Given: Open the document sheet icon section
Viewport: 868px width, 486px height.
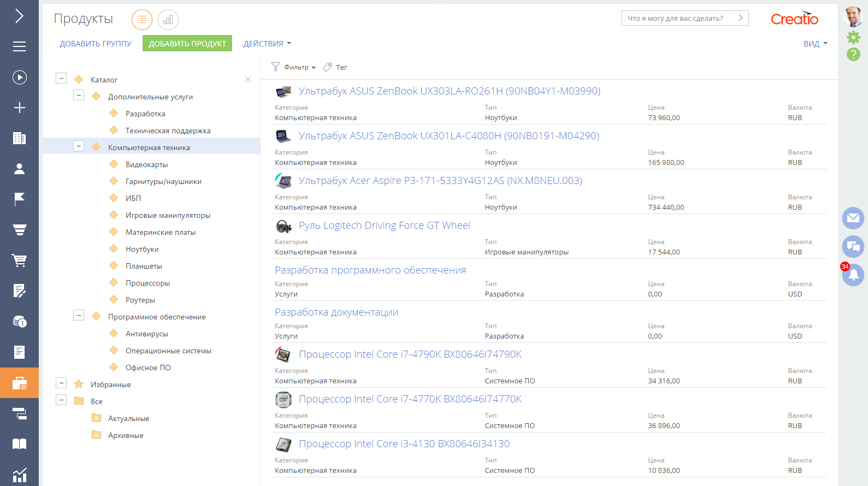Looking at the screenshot, I should point(19,352).
